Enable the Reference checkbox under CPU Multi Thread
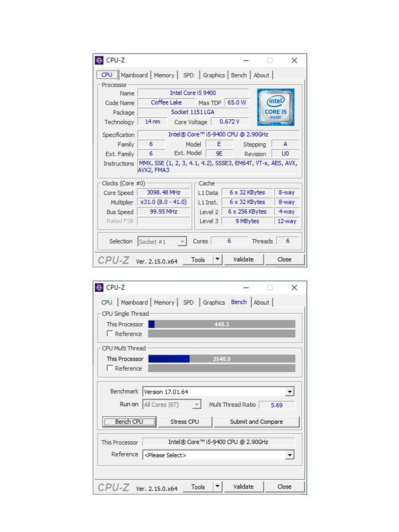This screenshot has width=399, height=532. pyautogui.click(x=110, y=368)
